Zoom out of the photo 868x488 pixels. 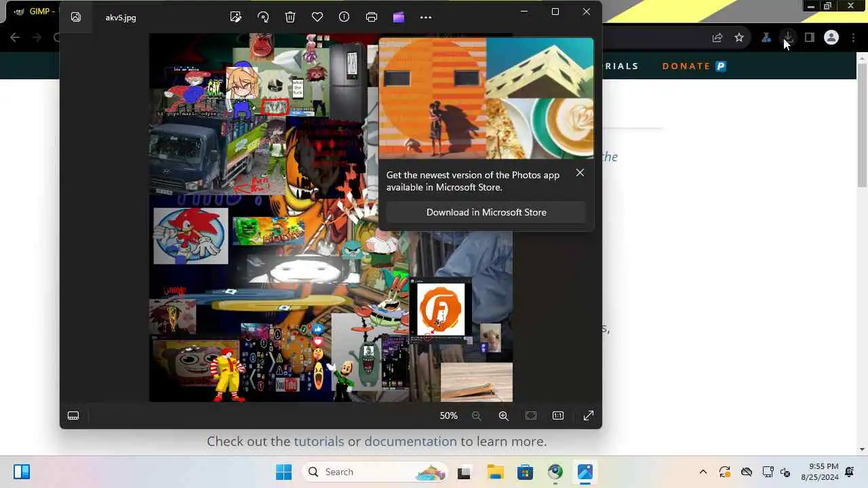(476, 415)
